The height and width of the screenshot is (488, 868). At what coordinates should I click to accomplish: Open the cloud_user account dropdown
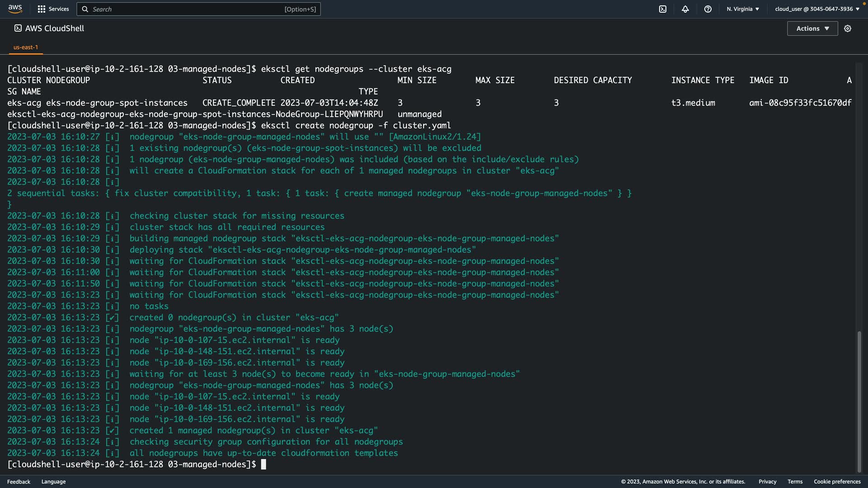tap(817, 9)
